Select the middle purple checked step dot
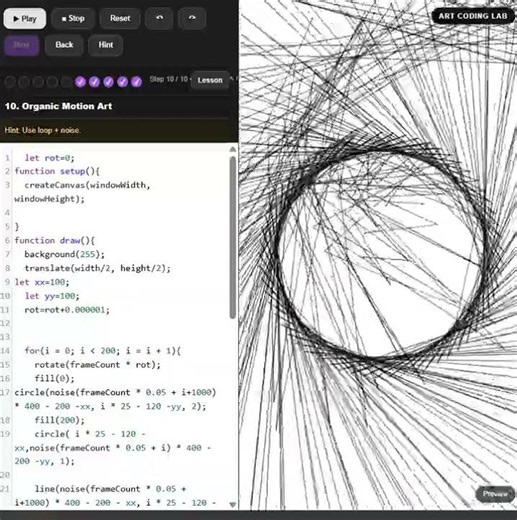The width and height of the screenshot is (517, 520). (x=108, y=81)
